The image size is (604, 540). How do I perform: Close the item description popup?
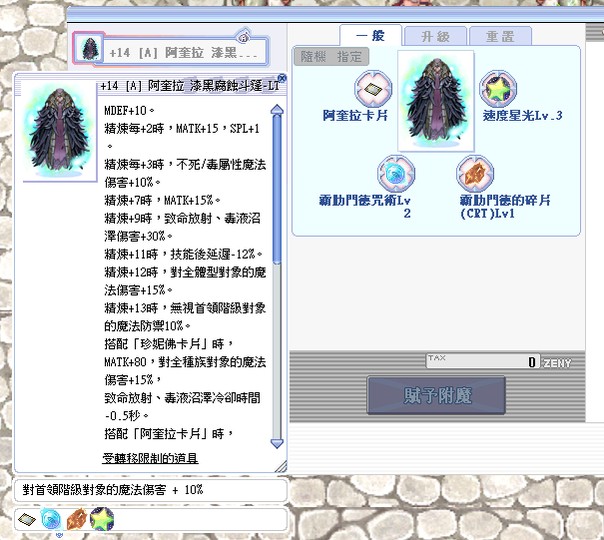point(282,78)
